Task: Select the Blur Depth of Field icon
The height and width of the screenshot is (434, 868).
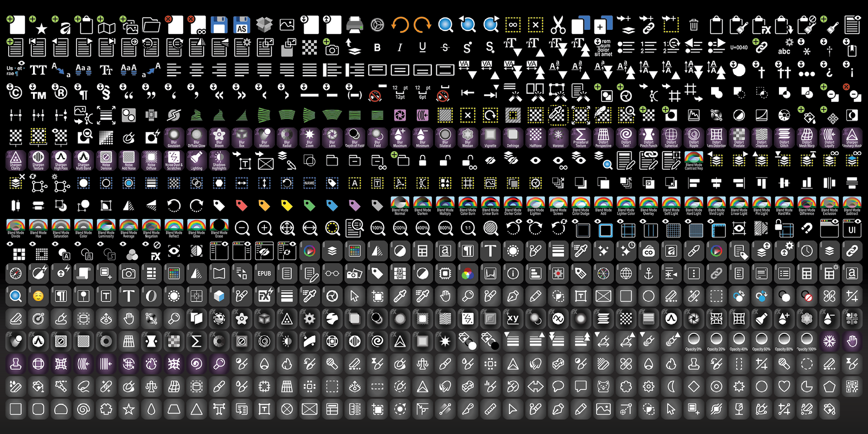Action: [355, 138]
